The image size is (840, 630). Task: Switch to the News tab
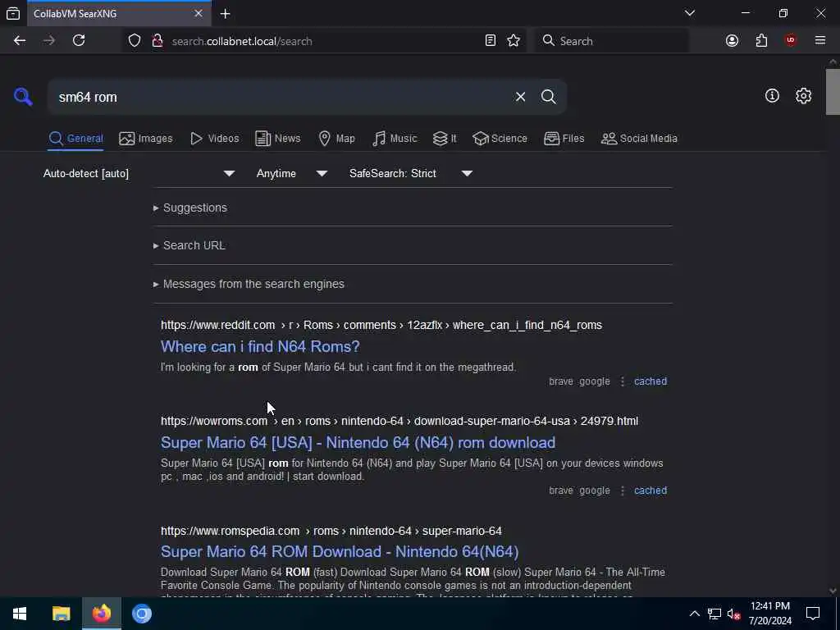[x=278, y=139]
